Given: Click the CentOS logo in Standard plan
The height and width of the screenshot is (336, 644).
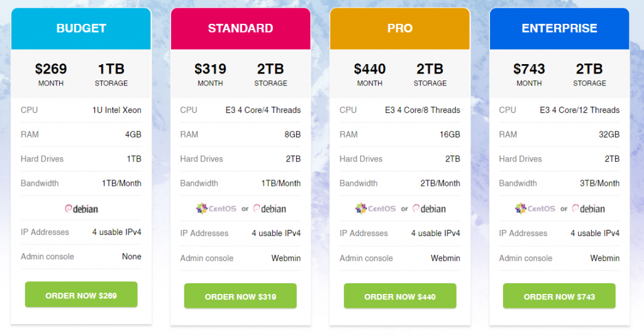Looking at the screenshot, I should click(x=216, y=209).
